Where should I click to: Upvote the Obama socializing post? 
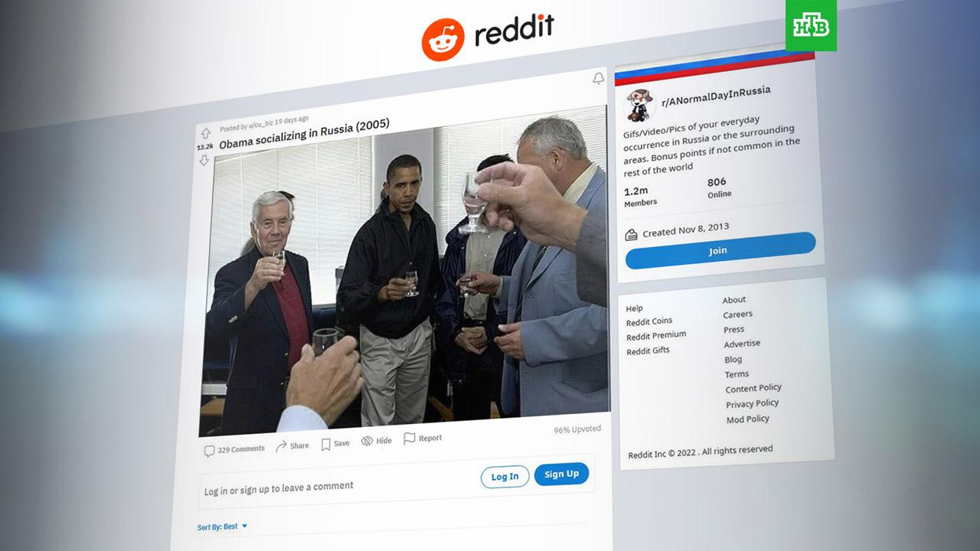(205, 133)
